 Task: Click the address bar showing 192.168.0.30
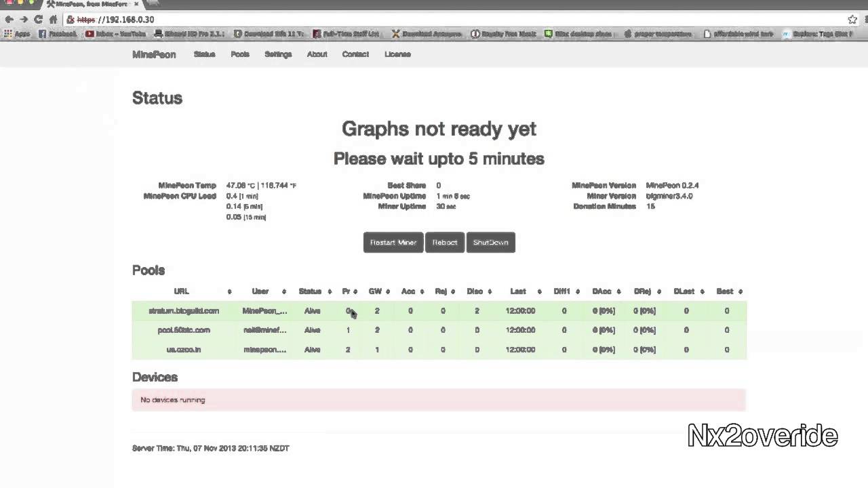pyautogui.click(x=454, y=20)
